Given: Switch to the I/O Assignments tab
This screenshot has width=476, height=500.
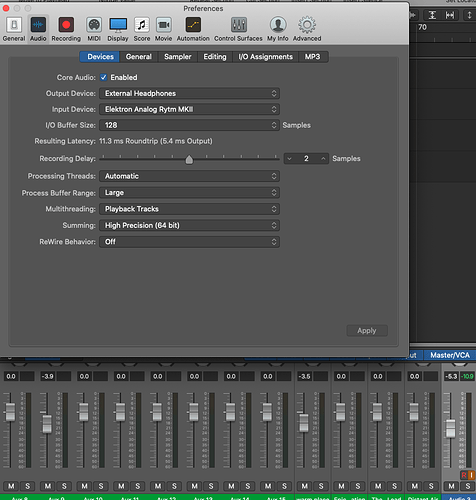Looking at the screenshot, I should [x=265, y=57].
